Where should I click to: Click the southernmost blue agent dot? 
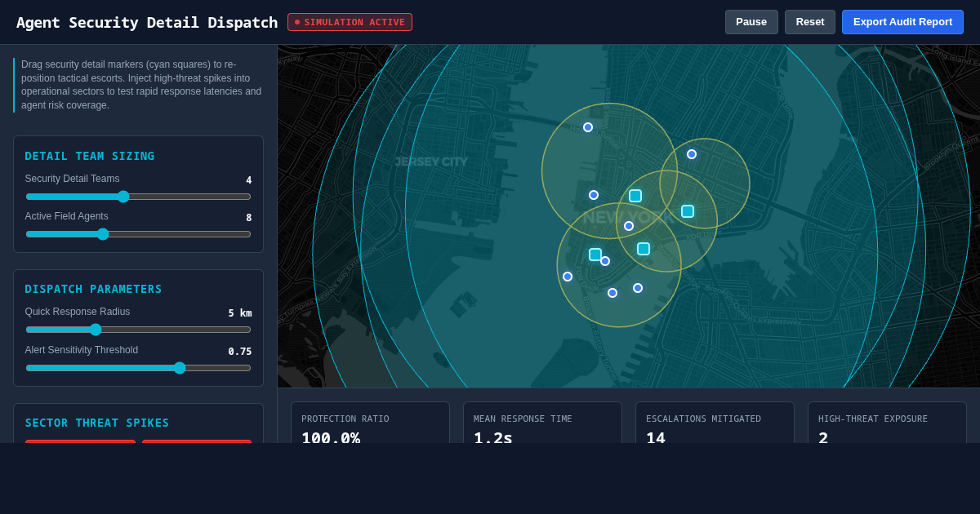click(x=612, y=293)
